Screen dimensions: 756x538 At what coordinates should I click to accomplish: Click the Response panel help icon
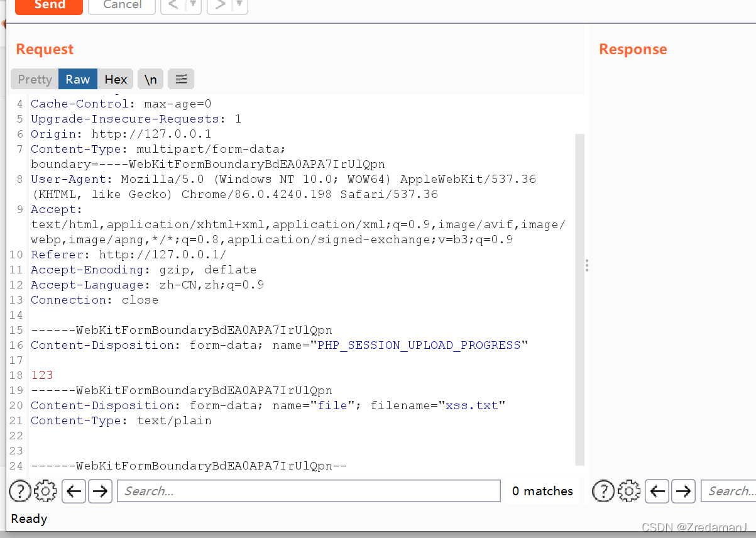point(603,491)
